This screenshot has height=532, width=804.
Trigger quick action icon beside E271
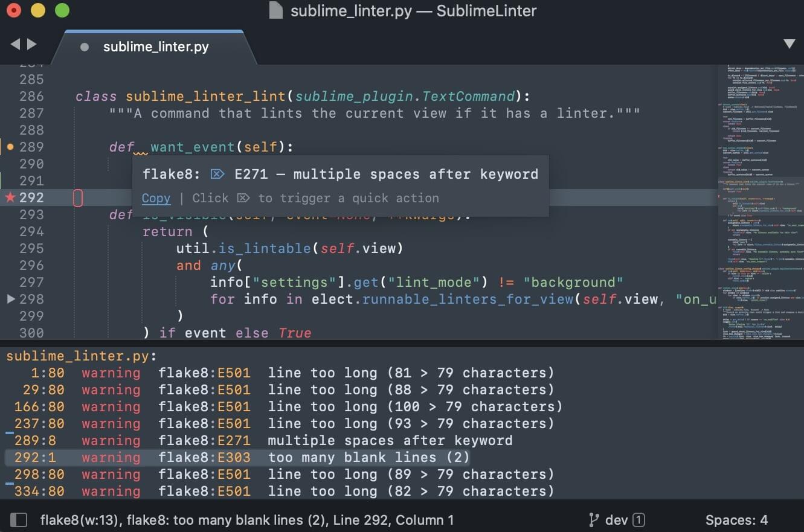217,174
